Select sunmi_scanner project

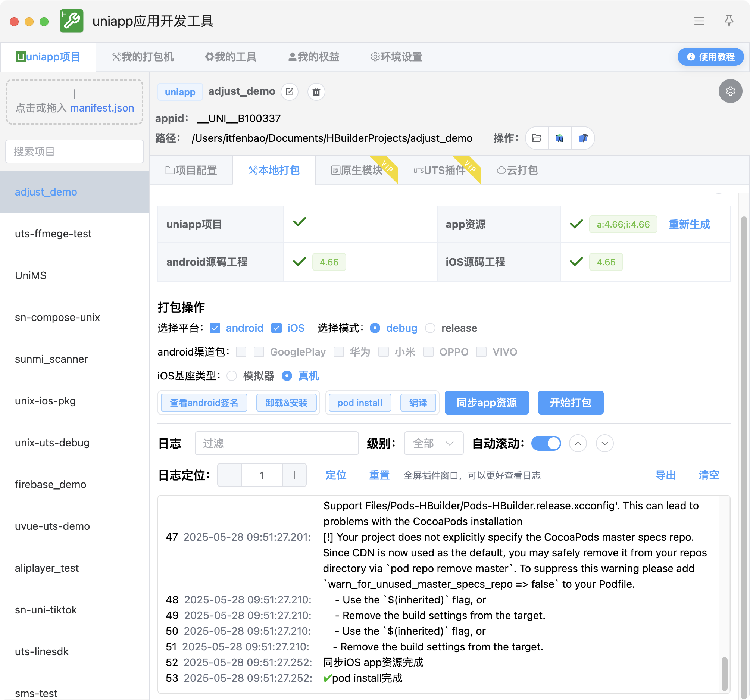[75, 359]
